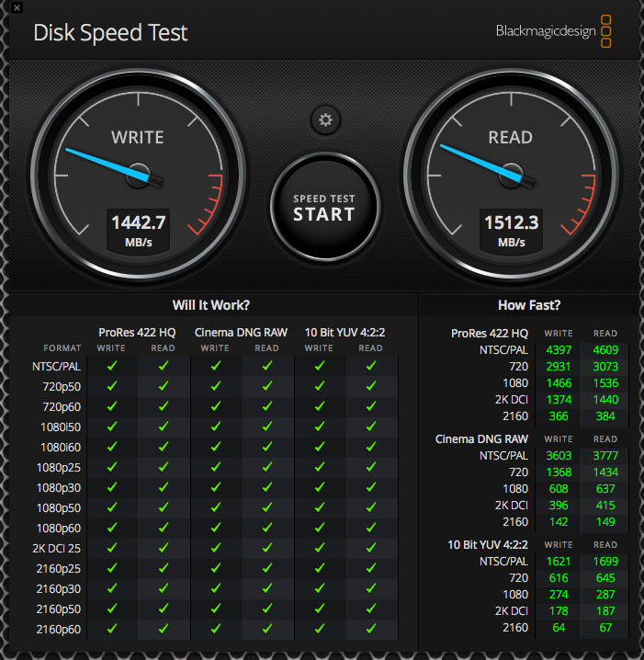
Task: Click Cinema DNG RAW write checkmark for 1080p25
Action: click(x=216, y=467)
